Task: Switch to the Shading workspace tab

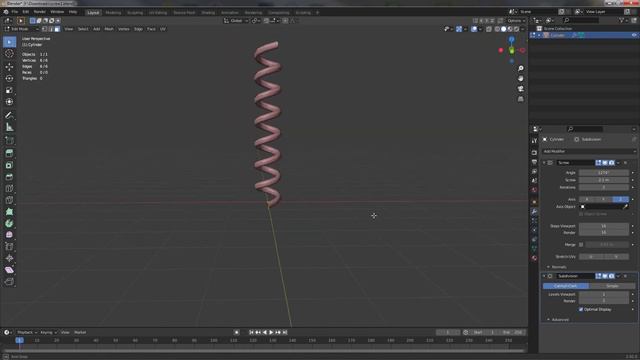Action: (x=208, y=13)
